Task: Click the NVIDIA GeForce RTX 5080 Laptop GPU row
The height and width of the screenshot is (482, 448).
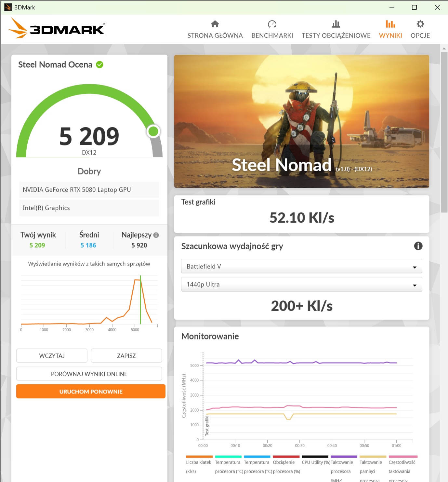Action: click(x=89, y=190)
